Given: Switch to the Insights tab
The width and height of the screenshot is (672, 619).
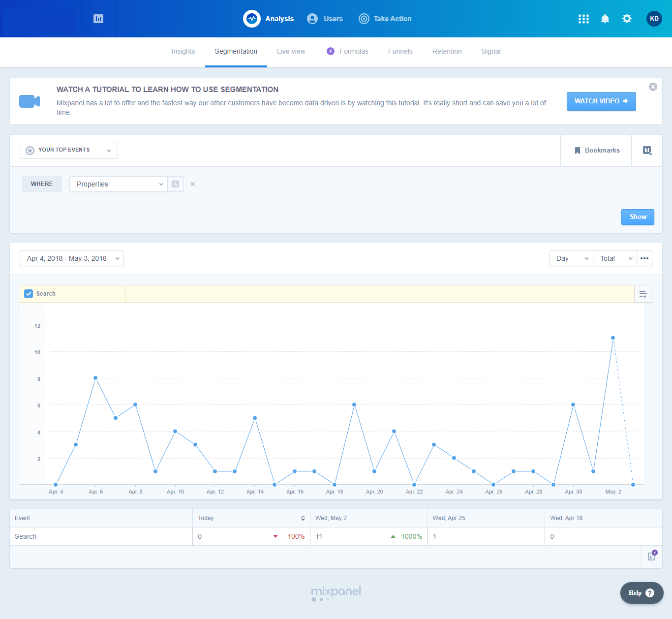Looking at the screenshot, I should click(183, 51).
